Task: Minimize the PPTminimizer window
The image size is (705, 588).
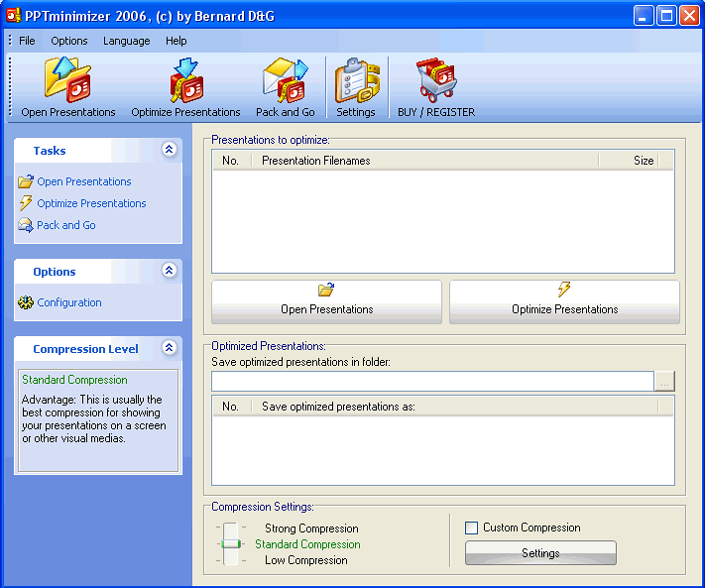Action: tap(644, 16)
